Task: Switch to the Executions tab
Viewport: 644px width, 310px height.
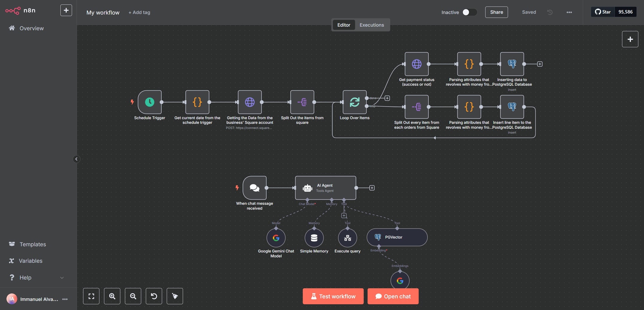Action: [x=372, y=25]
